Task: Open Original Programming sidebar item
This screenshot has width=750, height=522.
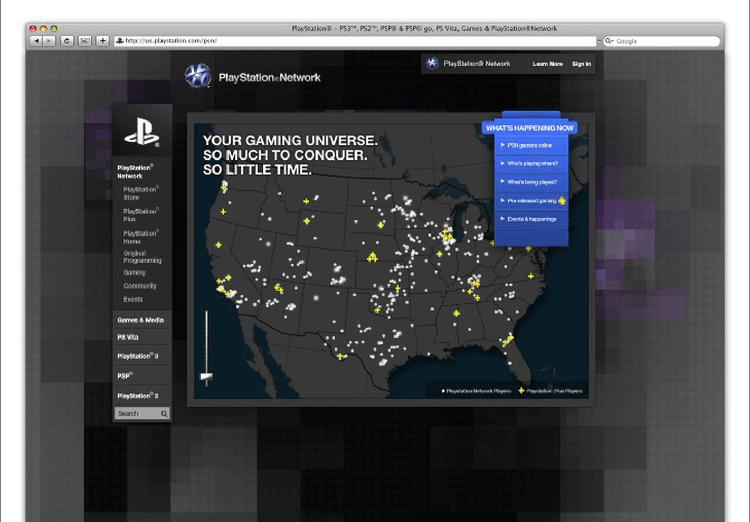Action: click(143, 257)
